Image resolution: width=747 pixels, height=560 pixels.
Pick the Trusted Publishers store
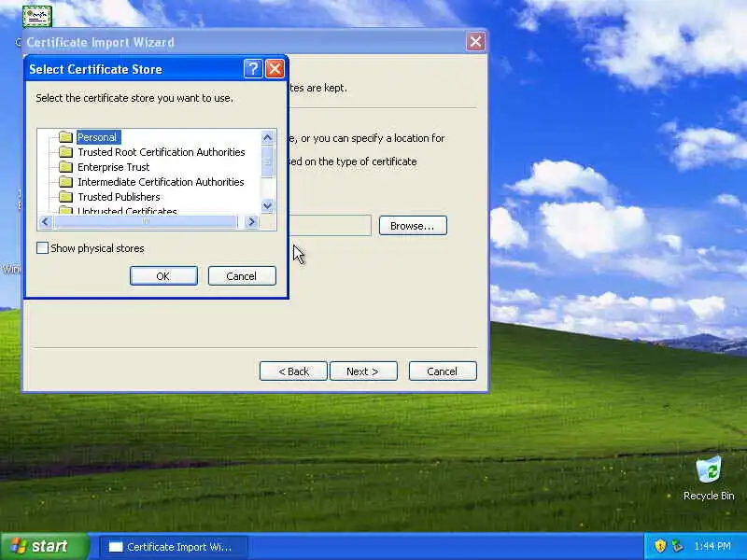point(119,197)
